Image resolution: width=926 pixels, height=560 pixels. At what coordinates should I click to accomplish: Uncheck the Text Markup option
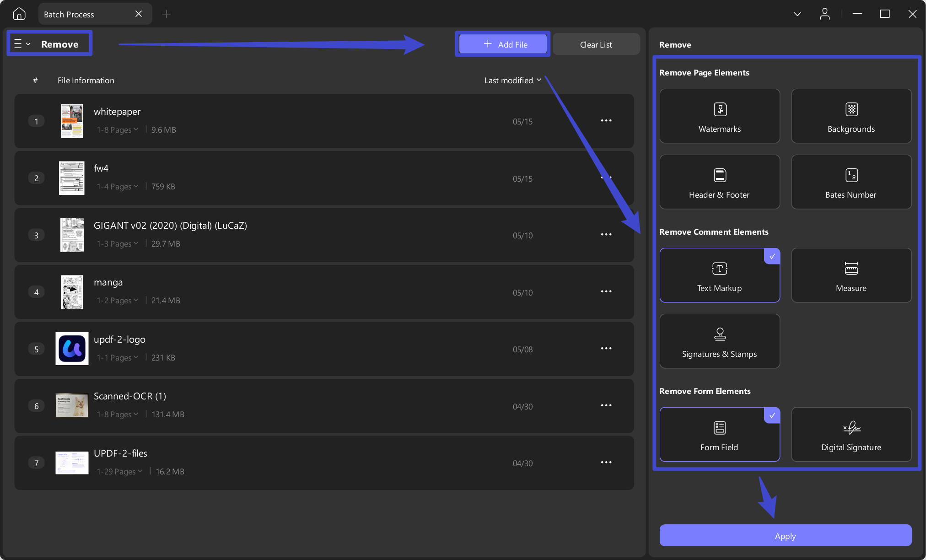720,275
